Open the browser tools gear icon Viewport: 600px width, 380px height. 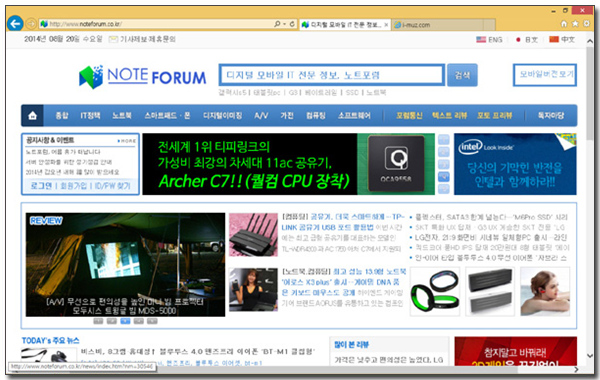pos(586,24)
